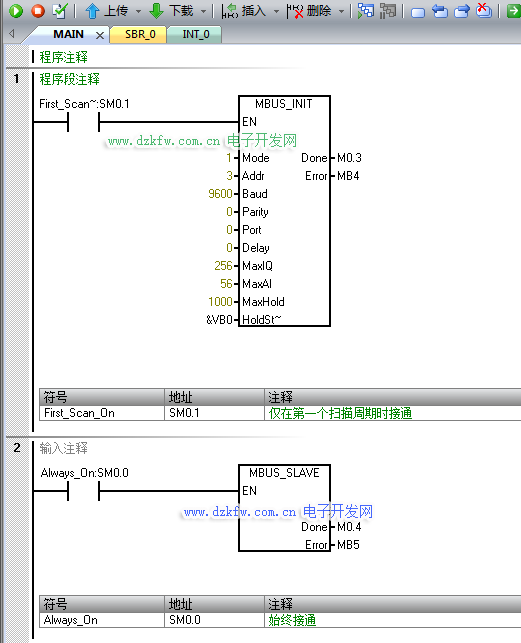The height and width of the screenshot is (643, 521).
Task: Stop the PLC with the red Stop icon
Action: [x=38, y=10]
